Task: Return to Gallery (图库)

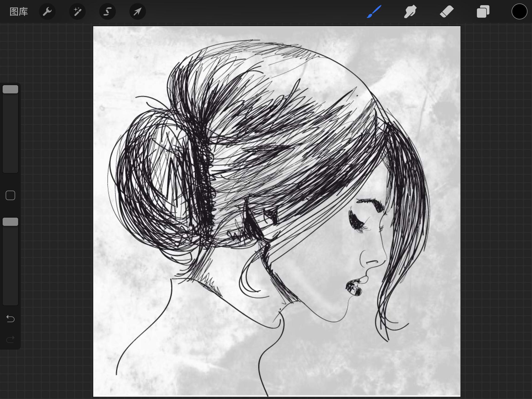Action: (19, 12)
